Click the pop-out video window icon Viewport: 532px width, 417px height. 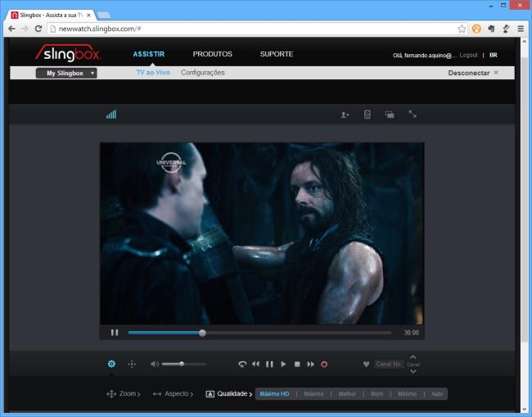pyautogui.click(x=390, y=115)
